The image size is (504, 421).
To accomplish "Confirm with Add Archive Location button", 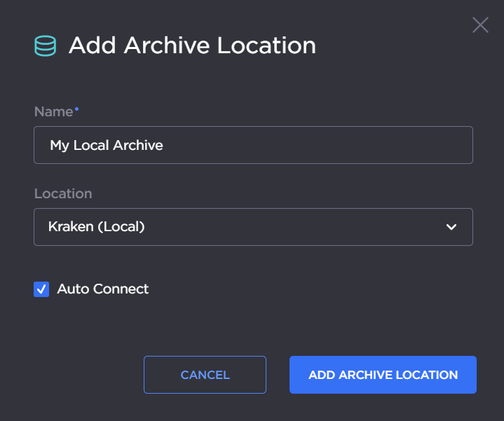I will [383, 375].
